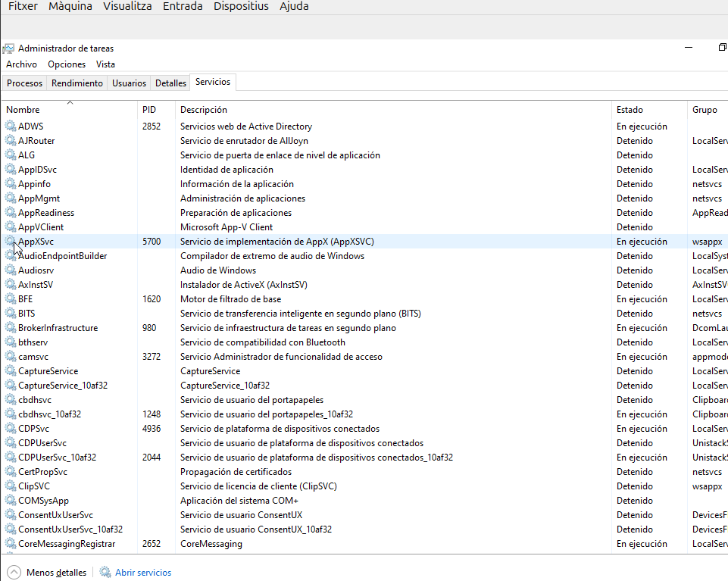Collapse view with Menos detalles chevron
The width and height of the screenshot is (728, 581).
coord(14,573)
